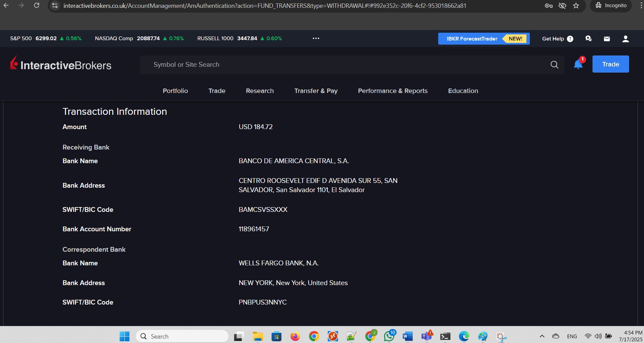This screenshot has width=644, height=343.
Task: Open the OneDrive cloud tray icon
Action: coord(556,336)
